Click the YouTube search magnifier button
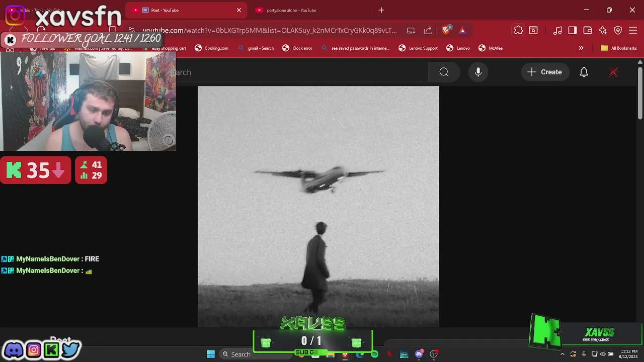Screen dimensions: 644x362 pos(444,72)
